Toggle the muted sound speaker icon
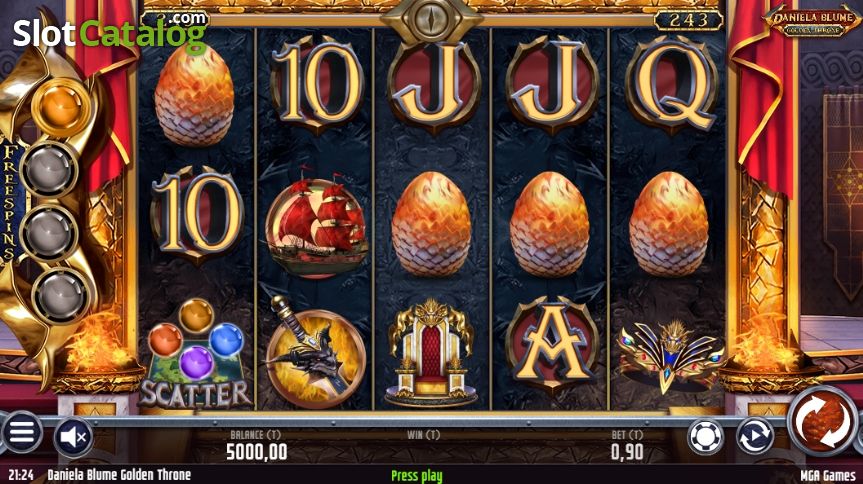 tap(74, 437)
